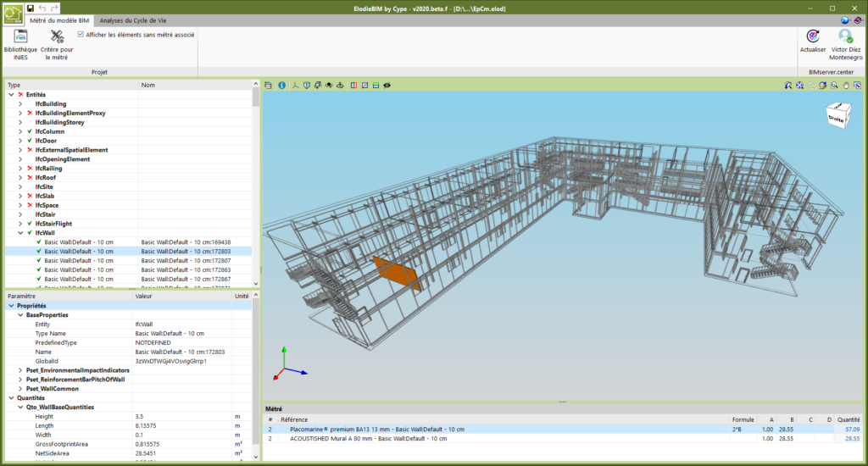868x466 pixels.
Task: Click the red vertical section icon
Action: click(x=353, y=86)
